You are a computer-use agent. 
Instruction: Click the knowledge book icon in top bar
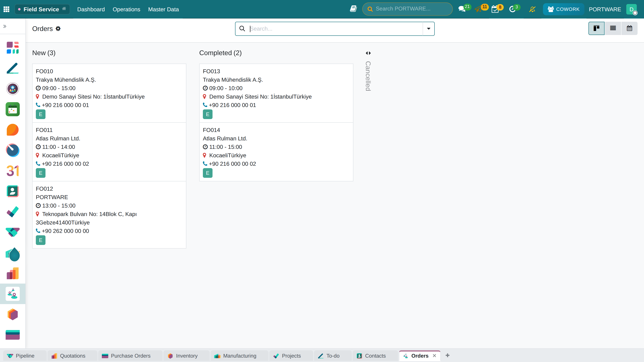click(353, 9)
